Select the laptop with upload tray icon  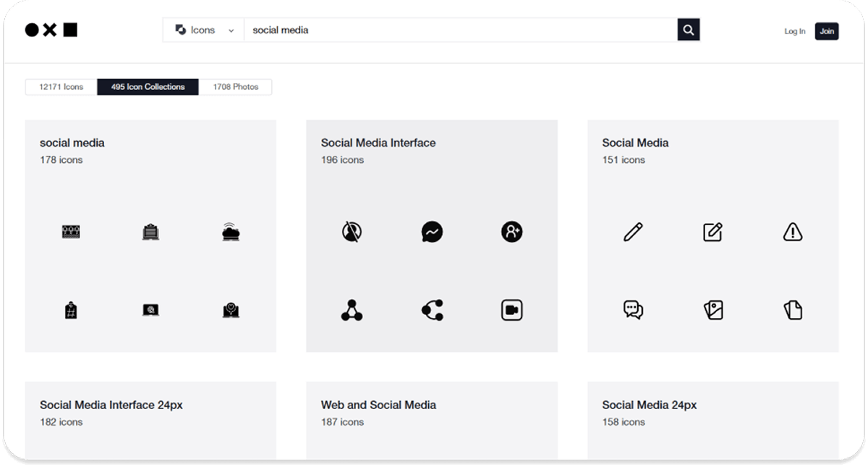[150, 232]
